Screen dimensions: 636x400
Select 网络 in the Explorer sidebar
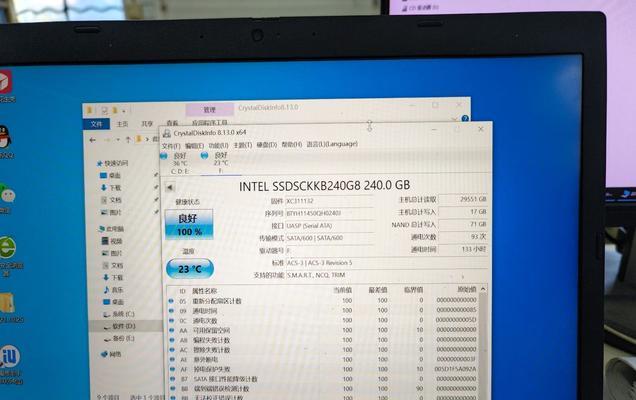pyautogui.click(x=111, y=354)
